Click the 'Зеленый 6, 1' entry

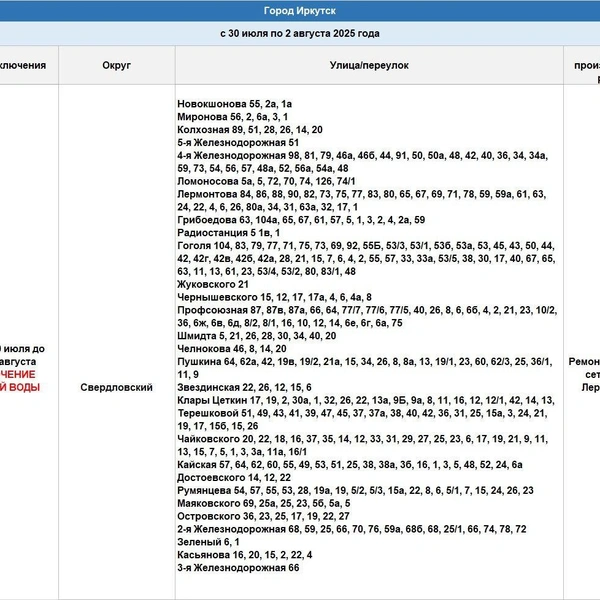208,542
